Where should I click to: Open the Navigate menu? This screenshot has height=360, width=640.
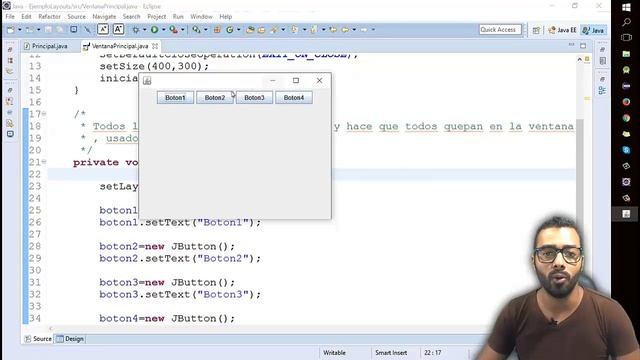pyautogui.click(x=104, y=17)
